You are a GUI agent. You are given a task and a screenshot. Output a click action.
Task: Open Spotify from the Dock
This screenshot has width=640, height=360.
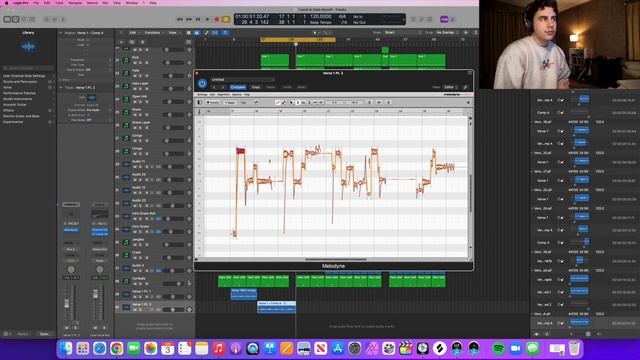[498, 349]
